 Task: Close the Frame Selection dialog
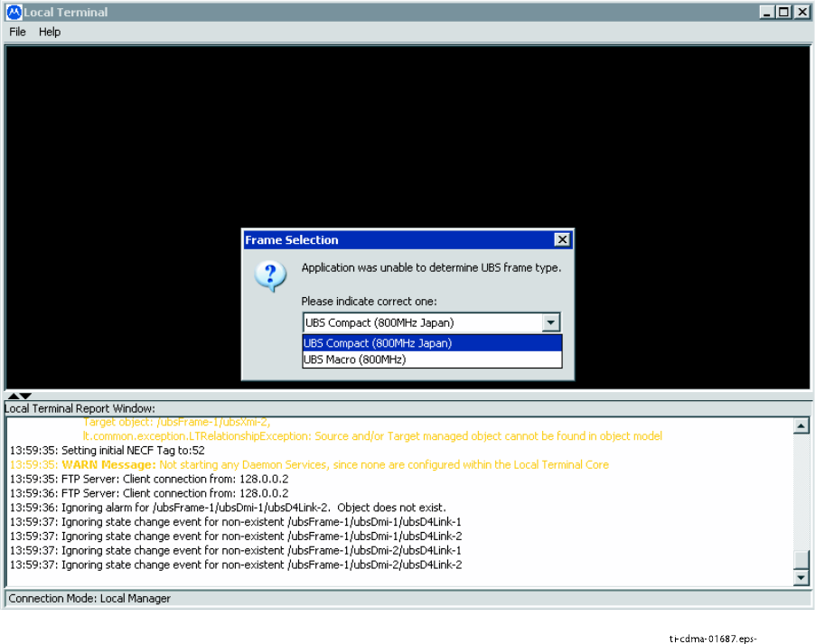click(x=562, y=239)
